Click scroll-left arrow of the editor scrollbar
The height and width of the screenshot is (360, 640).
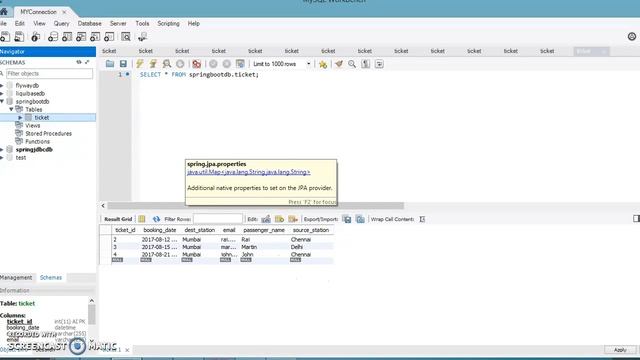[x=103, y=206]
